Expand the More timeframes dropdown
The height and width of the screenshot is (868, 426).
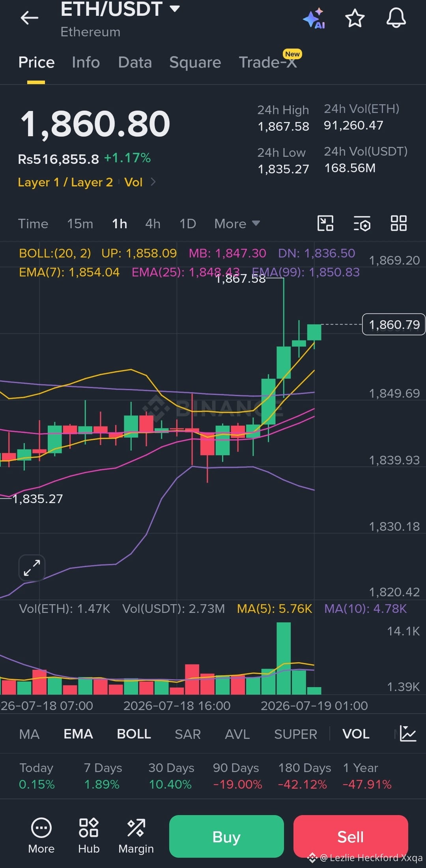pyautogui.click(x=237, y=224)
